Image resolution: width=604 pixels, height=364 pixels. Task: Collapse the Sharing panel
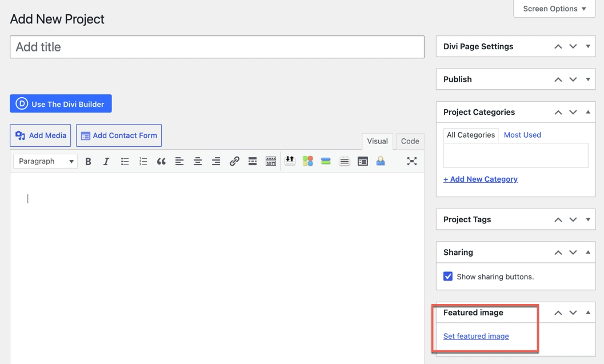[588, 253]
